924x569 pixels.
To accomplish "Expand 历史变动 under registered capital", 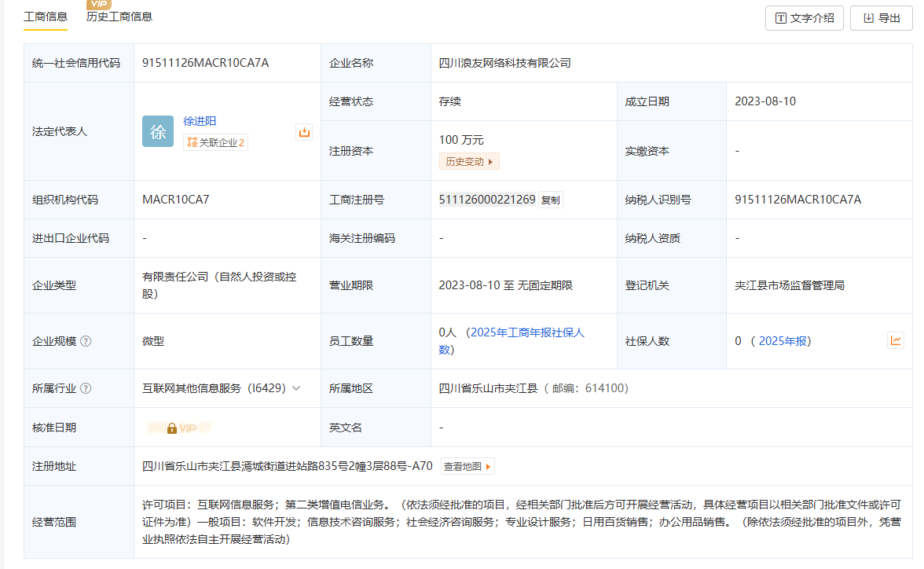I will tap(469, 162).
